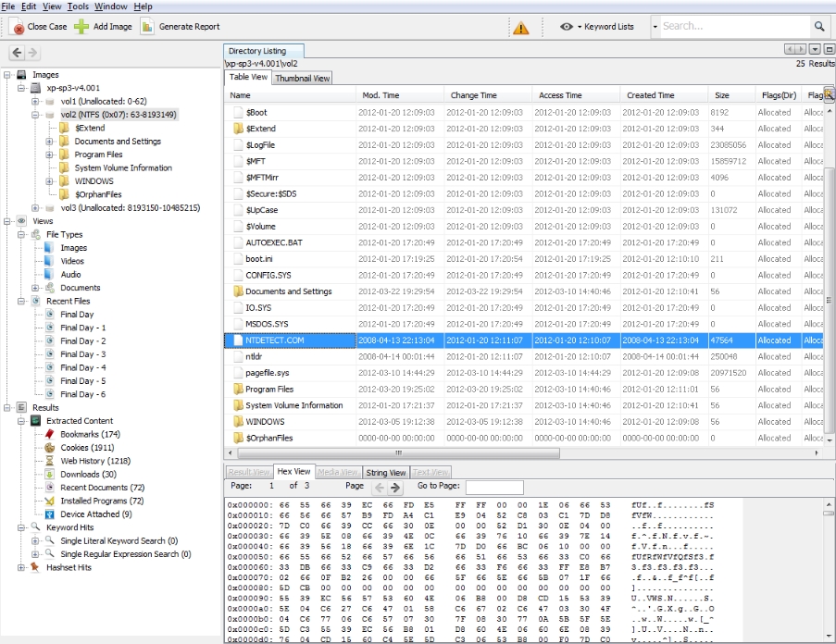Switch to the Thumbnail View tab
This screenshot has height=644, width=836.
pyautogui.click(x=302, y=79)
